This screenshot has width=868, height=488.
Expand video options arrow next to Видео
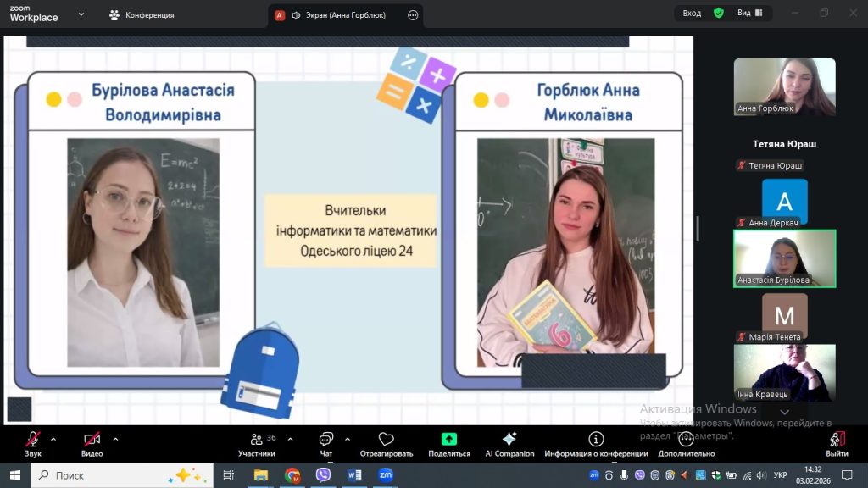(x=115, y=439)
